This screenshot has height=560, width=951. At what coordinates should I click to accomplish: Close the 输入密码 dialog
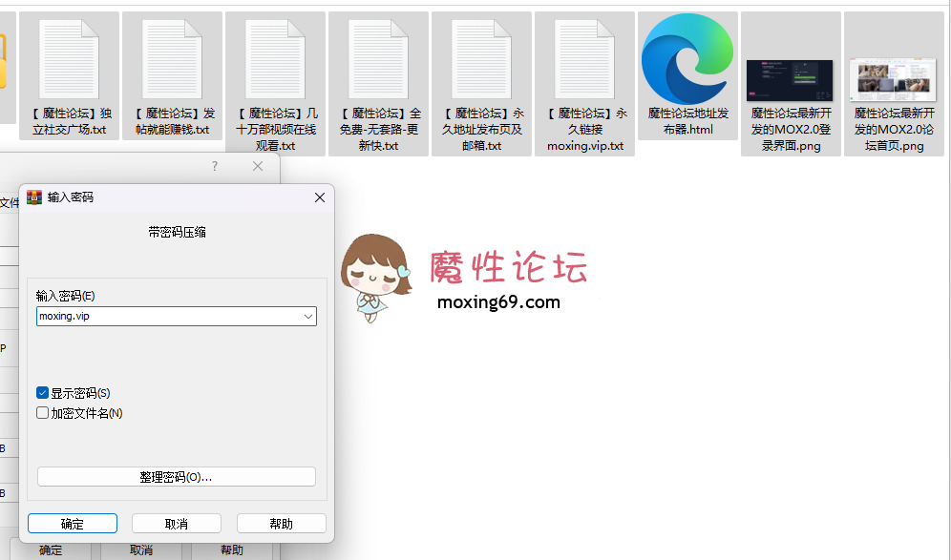click(320, 197)
